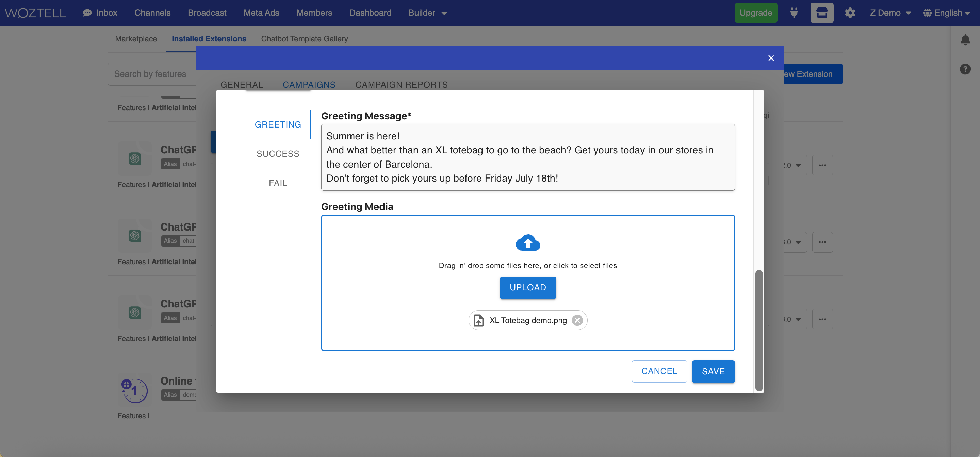Open the settings gear icon

[850, 13]
